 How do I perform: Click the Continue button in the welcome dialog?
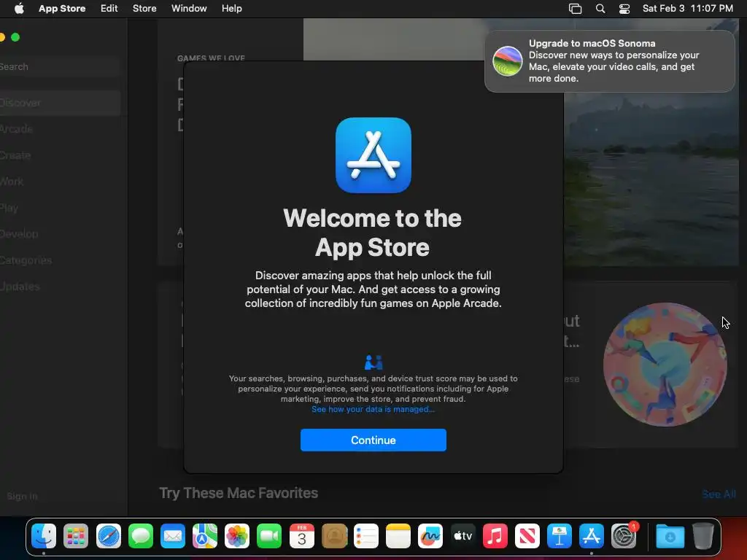pos(373,440)
